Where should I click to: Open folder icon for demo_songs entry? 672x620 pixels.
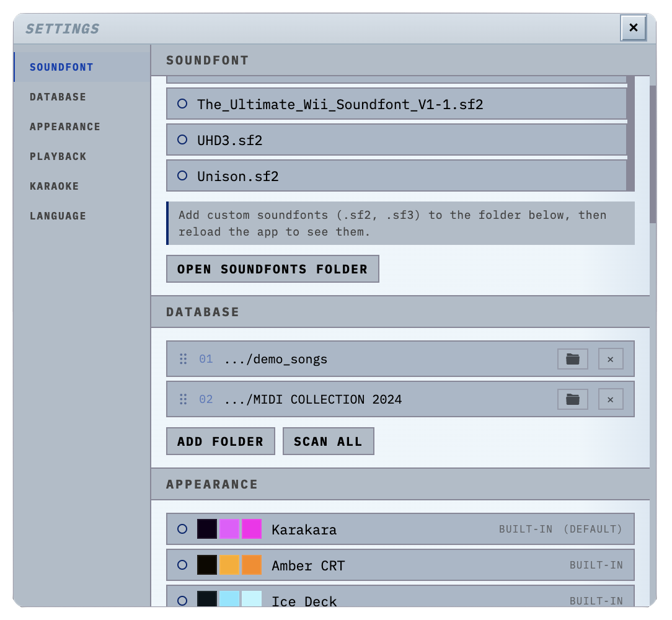tap(573, 359)
